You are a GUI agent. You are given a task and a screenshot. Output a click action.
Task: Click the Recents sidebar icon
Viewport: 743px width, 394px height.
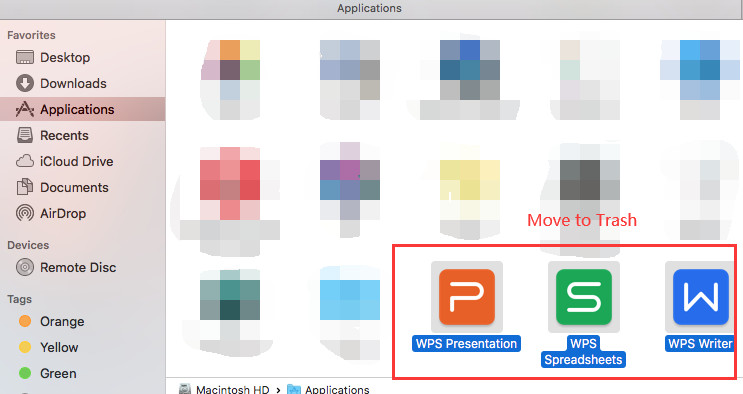point(25,136)
